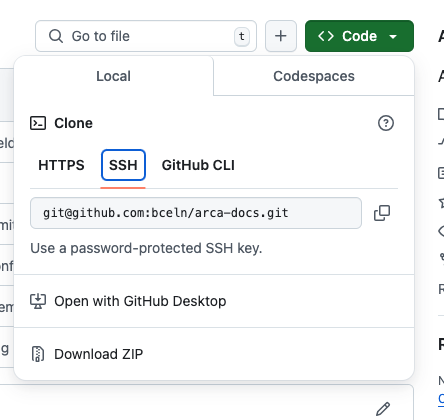Select the SSH clone option

click(x=123, y=165)
